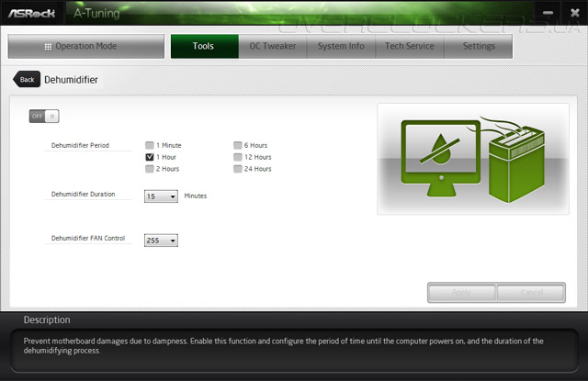This screenshot has width=588, height=381.
Task: Minimize the A-Tuning window
Action: pos(548,13)
